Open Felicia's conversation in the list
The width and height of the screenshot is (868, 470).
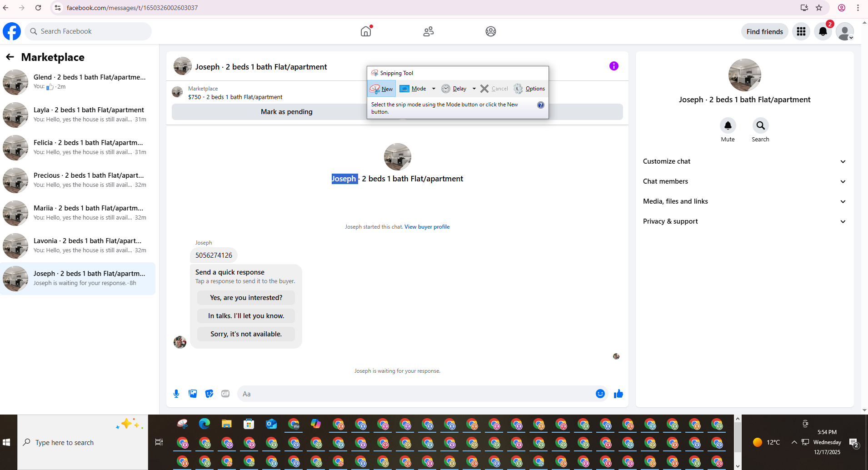pos(78,147)
